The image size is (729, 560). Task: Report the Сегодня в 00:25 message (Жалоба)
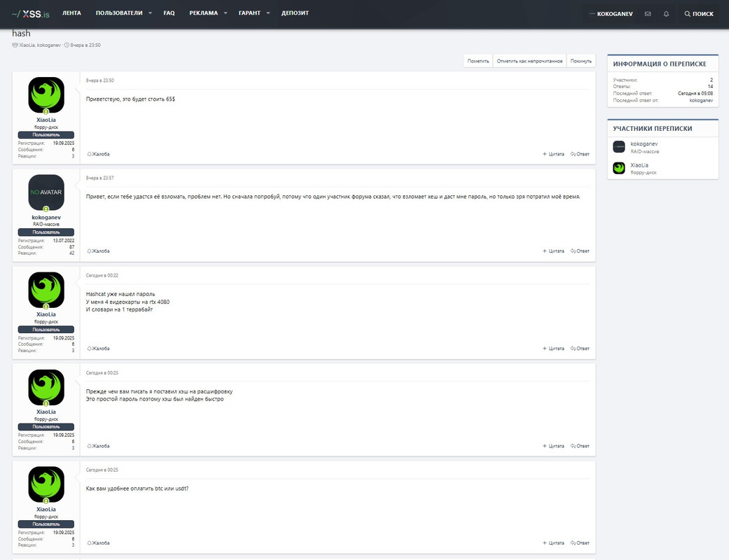click(x=99, y=542)
